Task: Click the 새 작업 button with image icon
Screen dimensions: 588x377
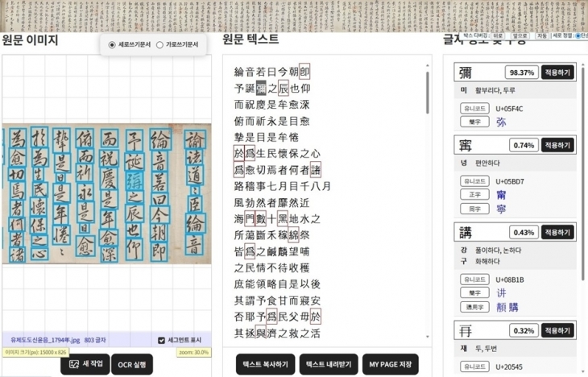Action: [x=85, y=364]
